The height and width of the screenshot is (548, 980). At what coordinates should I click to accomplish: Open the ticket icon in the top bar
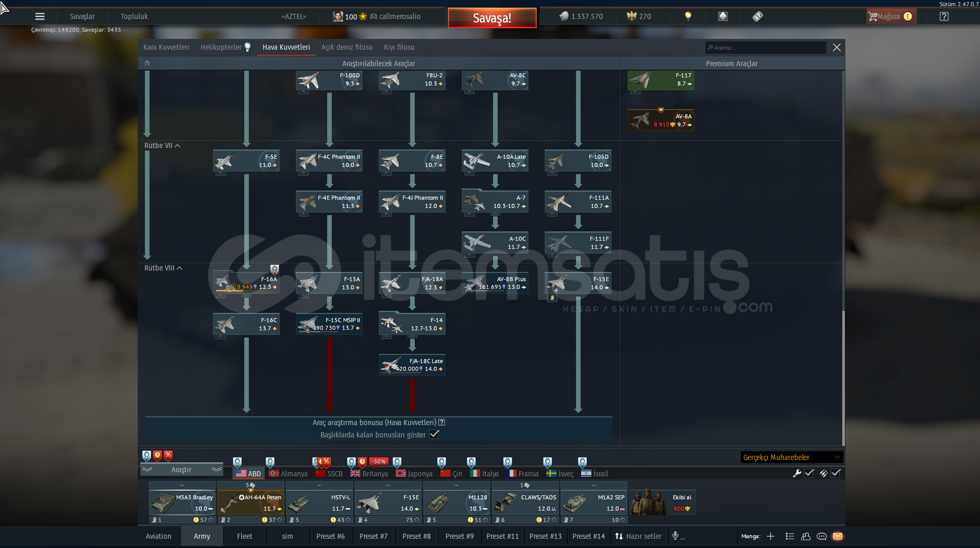tap(758, 16)
